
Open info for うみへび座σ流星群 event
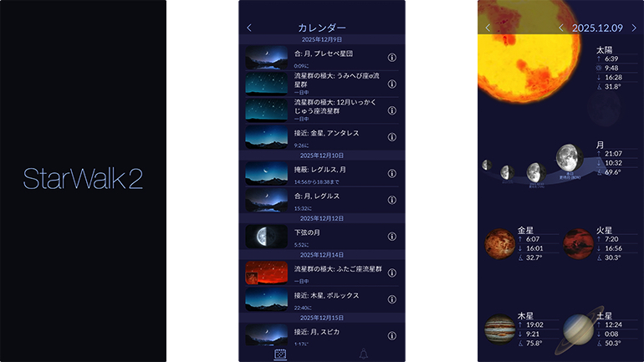click(x=391, y=84)
